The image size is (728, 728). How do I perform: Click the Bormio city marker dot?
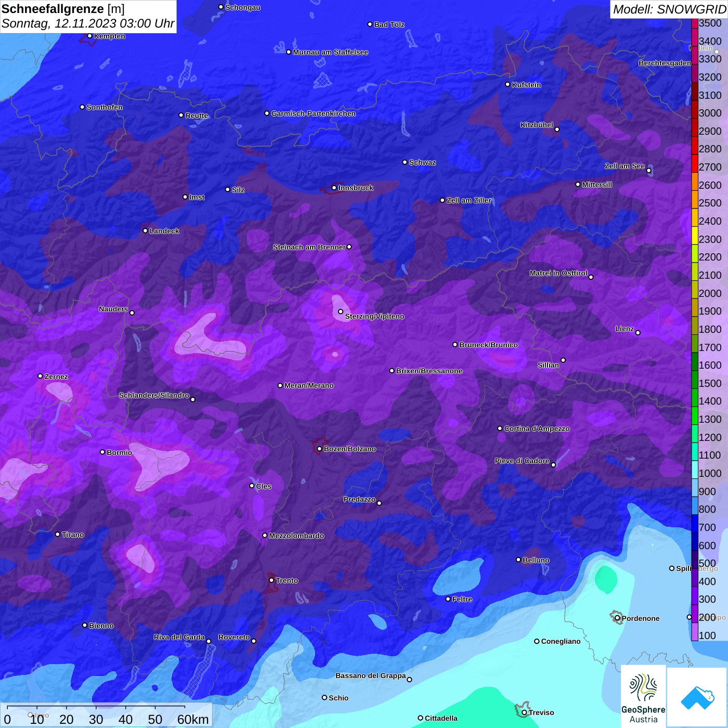(x=102, y=452)
